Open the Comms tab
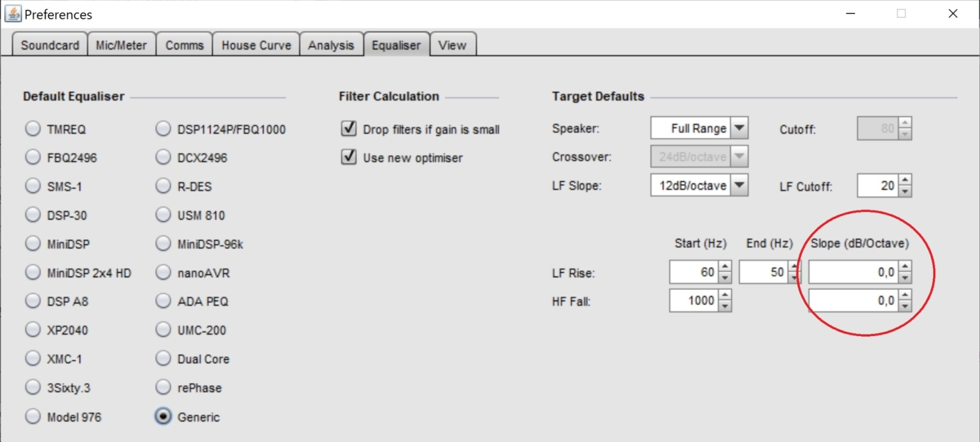The image size is (980, 442). [x=184, y=45]
